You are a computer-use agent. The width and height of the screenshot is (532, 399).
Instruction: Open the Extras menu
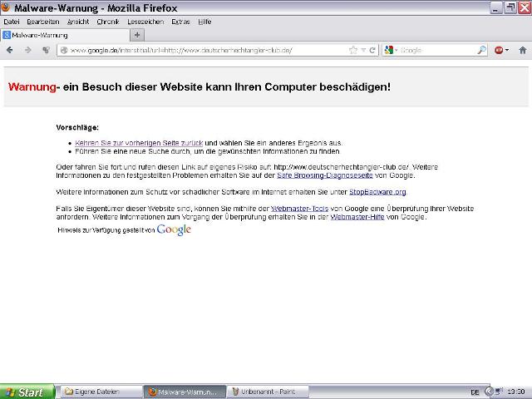[x=180, y=22]
